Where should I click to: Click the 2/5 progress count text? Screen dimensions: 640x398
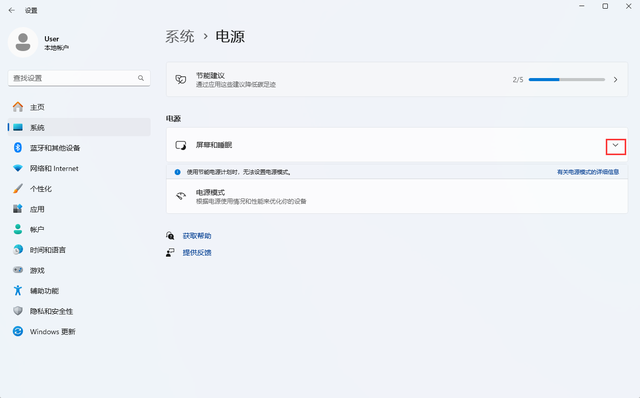click(x=518, y=80)
